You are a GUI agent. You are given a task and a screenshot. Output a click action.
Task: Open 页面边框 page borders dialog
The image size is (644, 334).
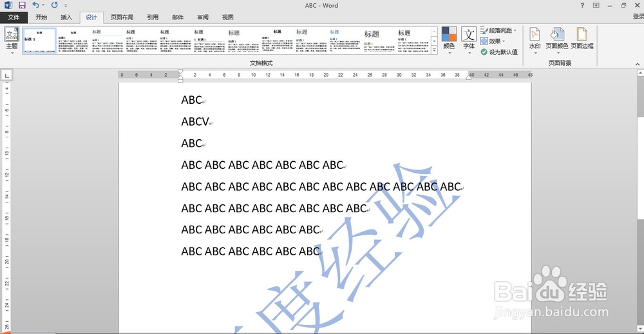tap(582, 39)
